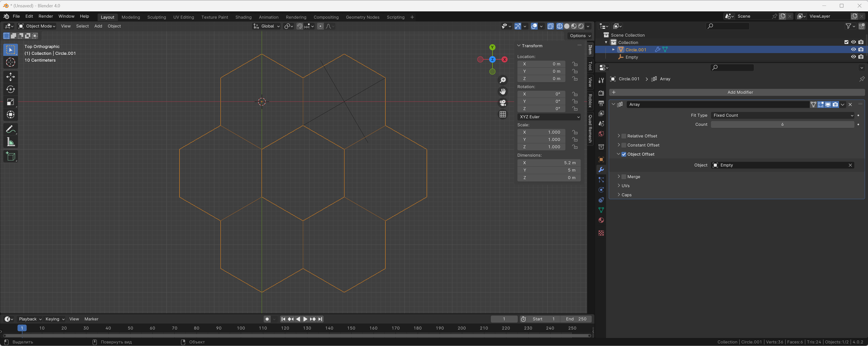Screen dimensions: 868x346
Task: Open the XYZ Euler rotation mode dropdown
Action: [549, 117]
